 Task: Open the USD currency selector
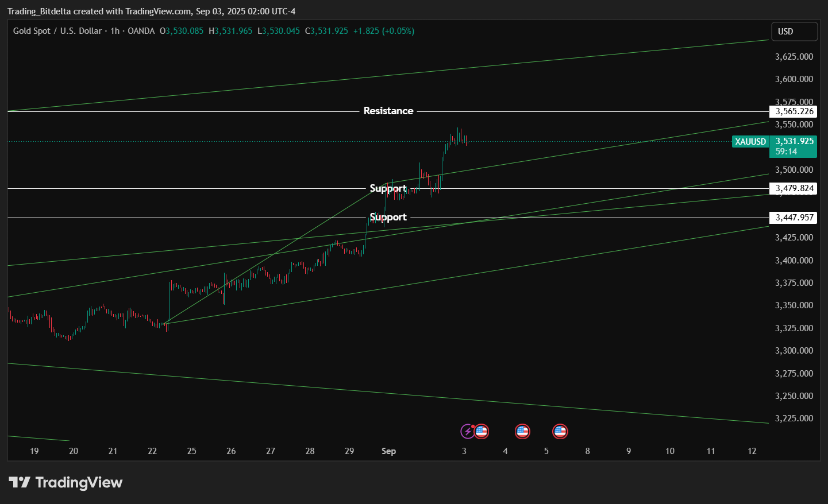tap(794, 32)
